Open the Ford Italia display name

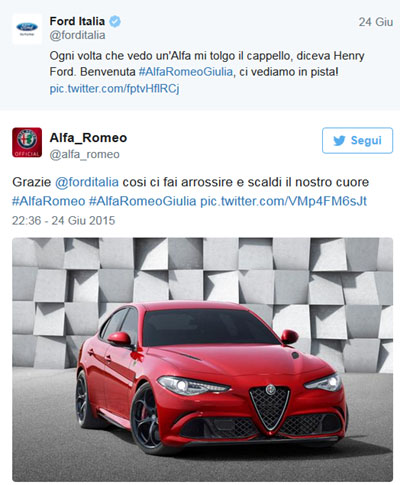(77, 21)
